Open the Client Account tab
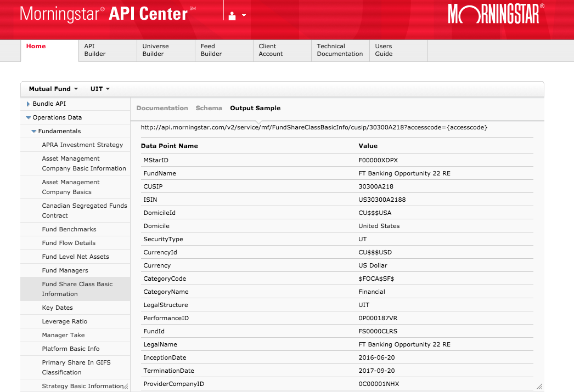 pos(282,50)
